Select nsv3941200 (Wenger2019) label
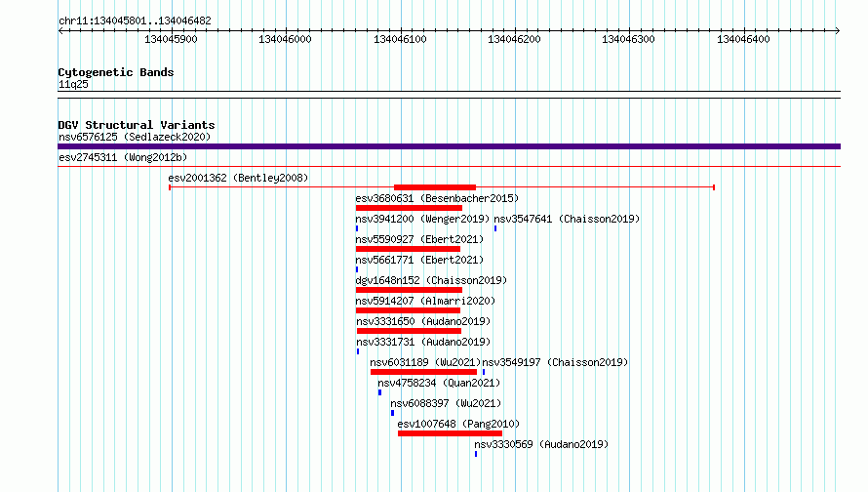The image size is (868, 492). pos(422,219)
